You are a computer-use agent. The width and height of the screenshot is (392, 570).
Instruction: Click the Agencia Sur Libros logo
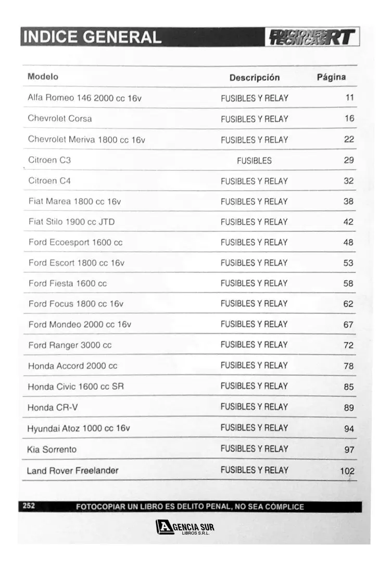pyautogui.click(x=185, y=527)
